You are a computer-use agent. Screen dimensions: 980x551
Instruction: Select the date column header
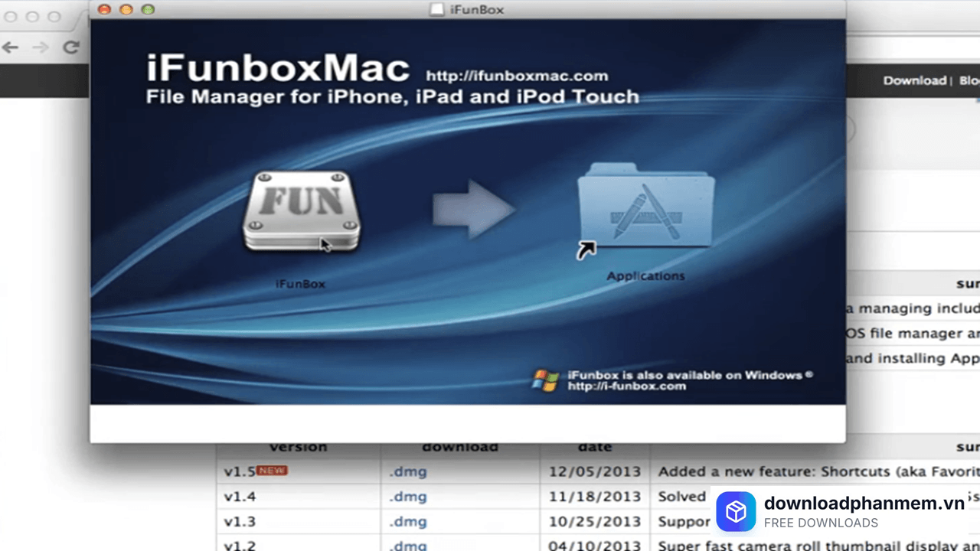point(595,446)
